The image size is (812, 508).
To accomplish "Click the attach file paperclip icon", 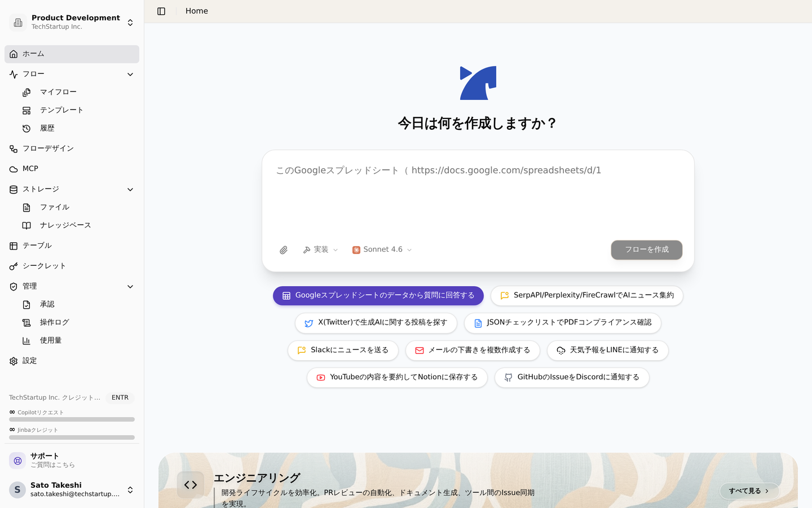I will click(284, 250).
